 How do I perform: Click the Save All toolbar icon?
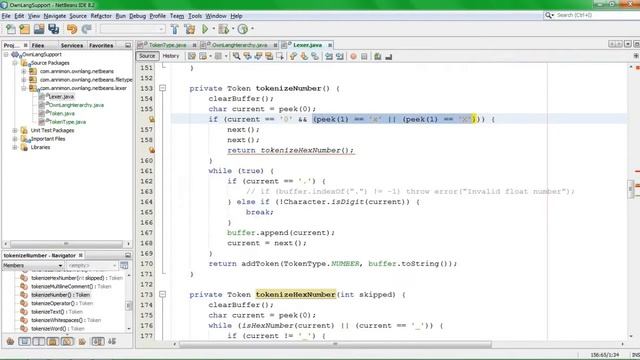53,29
